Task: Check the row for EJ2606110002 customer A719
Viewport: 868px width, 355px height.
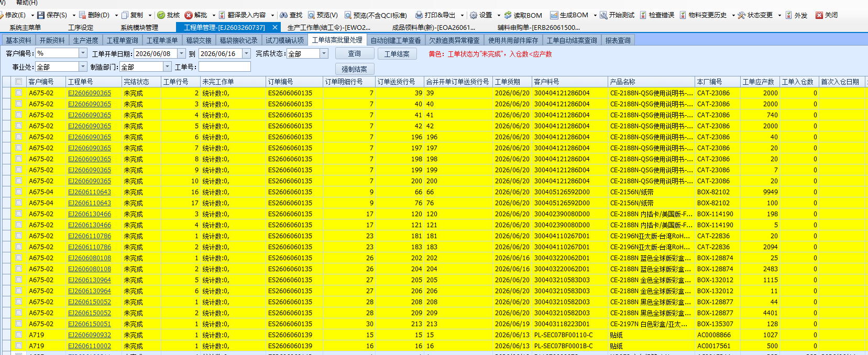Action: coord(19,346)
